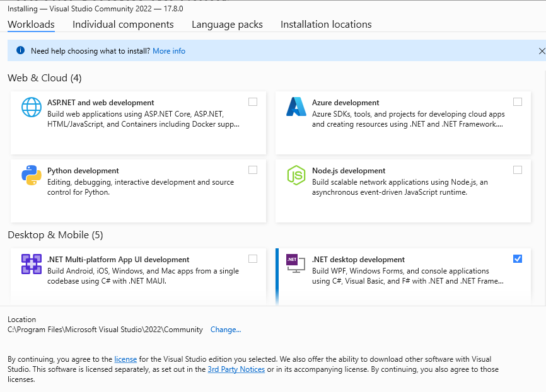Click the install path C:\Program Files text

[105, 330]
